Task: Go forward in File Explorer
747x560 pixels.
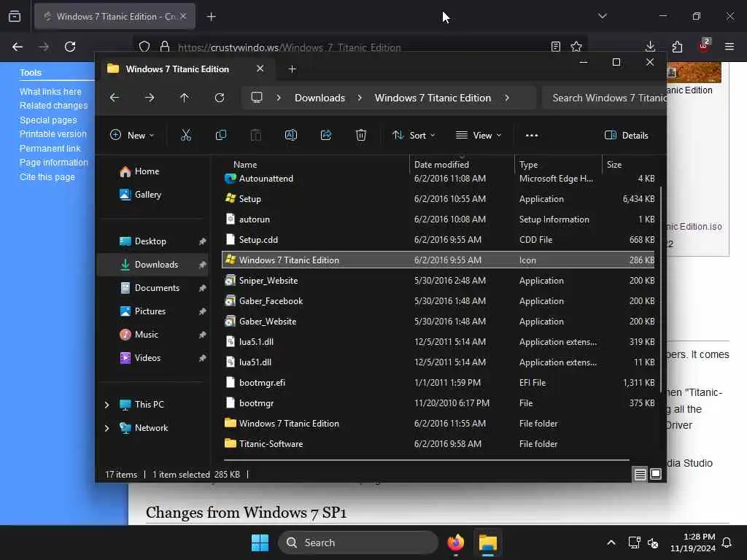Action: [x=150, y=98]
